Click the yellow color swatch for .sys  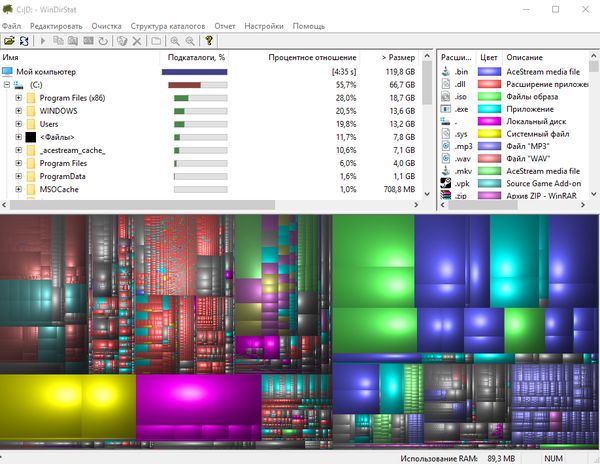tap(489, 132)
